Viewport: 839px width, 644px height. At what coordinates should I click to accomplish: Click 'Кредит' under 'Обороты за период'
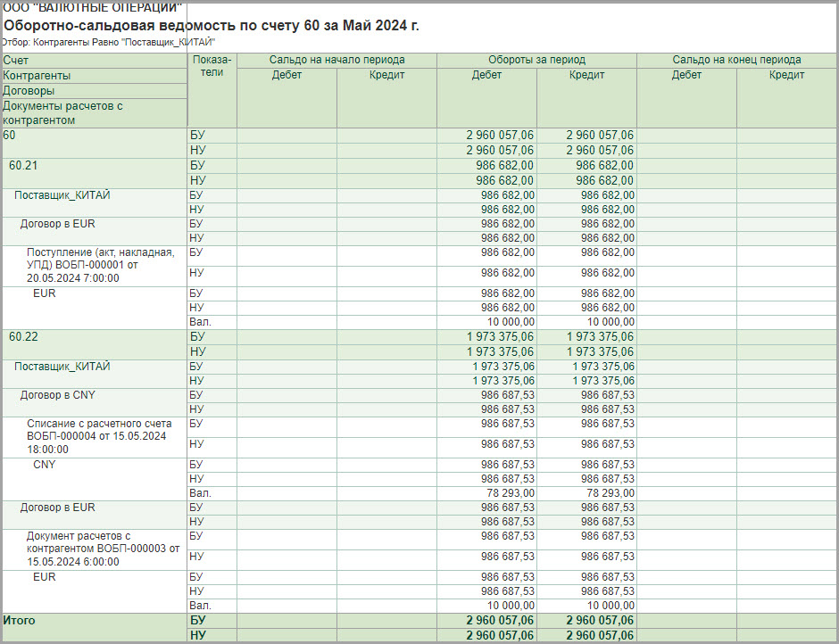pyautogui.click(x=587, y=75)
